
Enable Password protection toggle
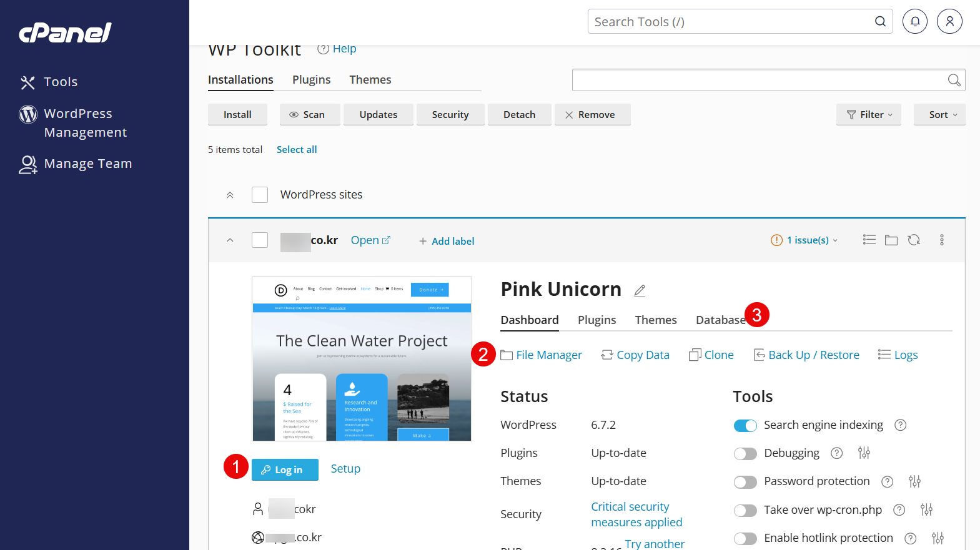tap(745, 482)
